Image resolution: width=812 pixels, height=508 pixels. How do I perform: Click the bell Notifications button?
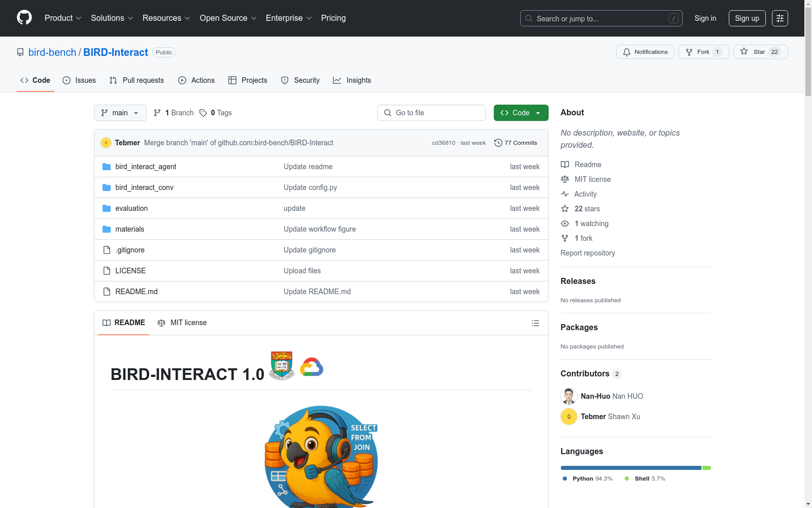point(645,52)
